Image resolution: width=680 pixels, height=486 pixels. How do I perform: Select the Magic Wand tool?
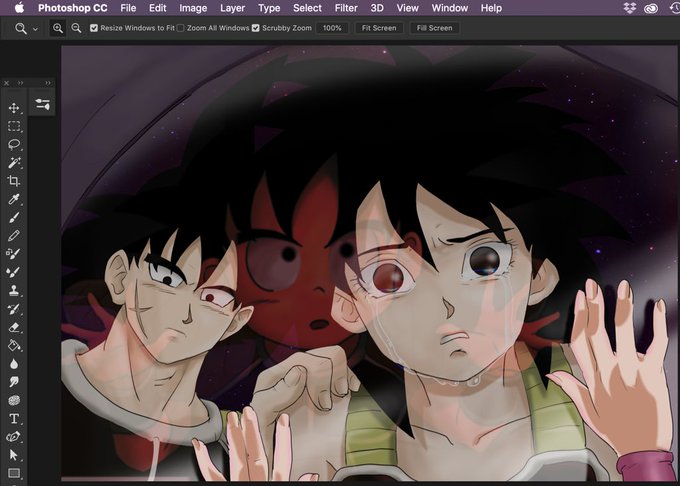pyautogui.click(x=14, y=163)
